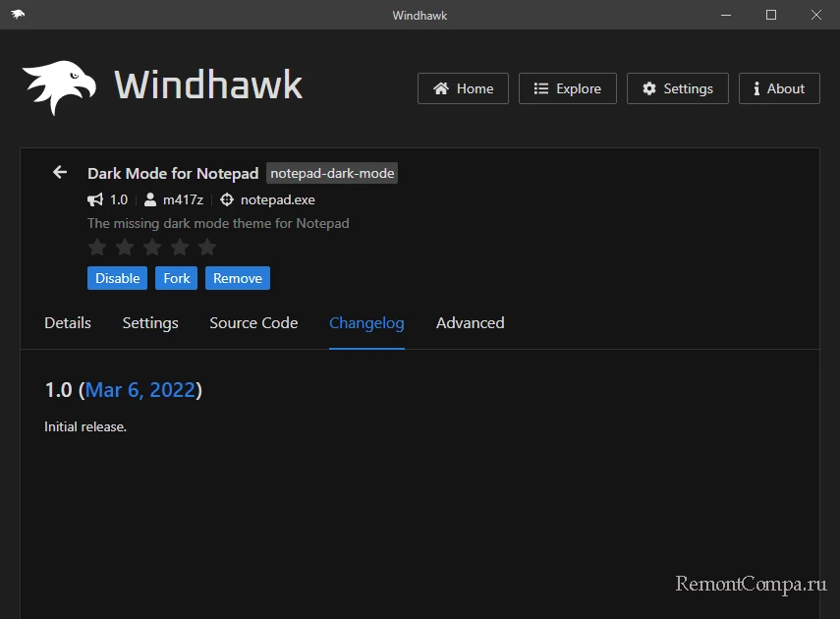Click the first rating star
The width and height of the screenshot is (840, 619).
[97, 247]
